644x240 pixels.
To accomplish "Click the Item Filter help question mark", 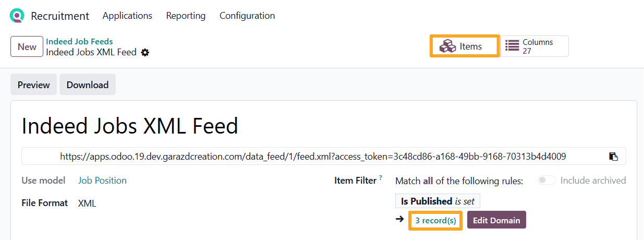I will tap(381, 178).
